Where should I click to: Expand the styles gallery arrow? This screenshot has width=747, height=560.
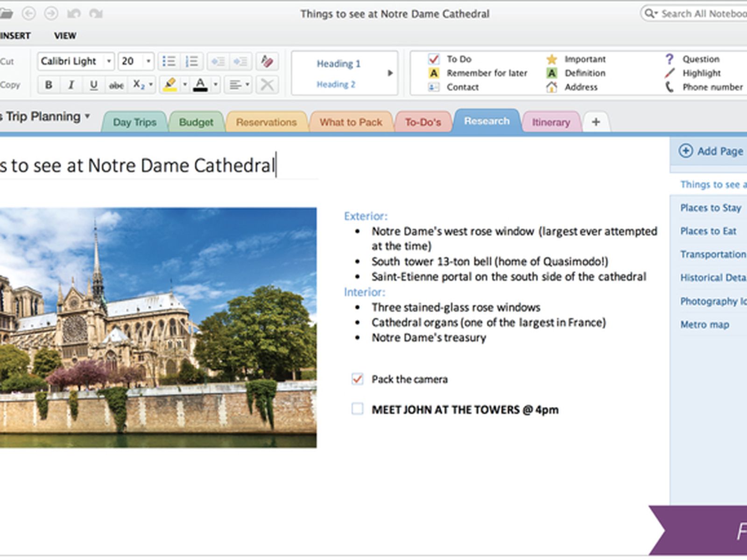click(390, 73)
